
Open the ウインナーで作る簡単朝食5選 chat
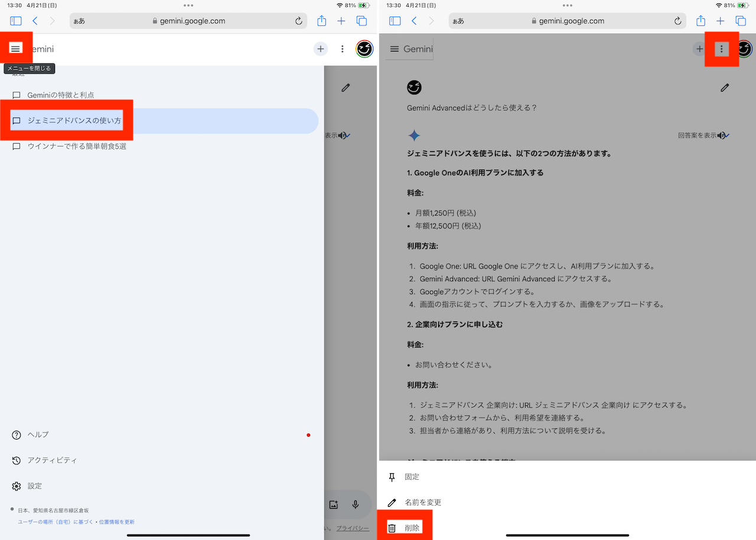(159, 147)
